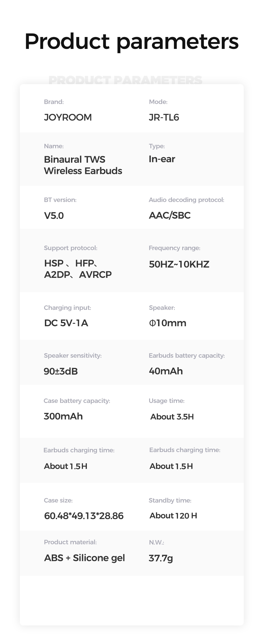This screenshot has width=264, height=644.
Task: Click the Product parameters heading
Action: click(132, 42)
